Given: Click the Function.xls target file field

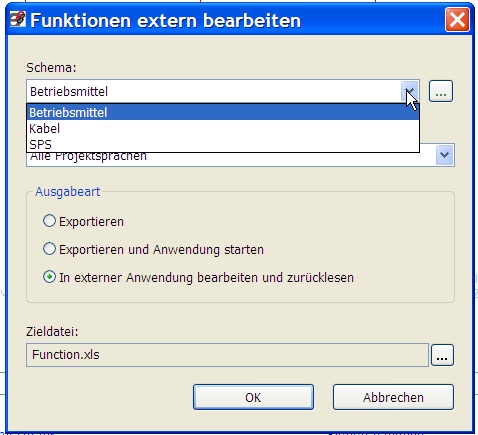Looking at the screenshot, I should coord(227,355).
